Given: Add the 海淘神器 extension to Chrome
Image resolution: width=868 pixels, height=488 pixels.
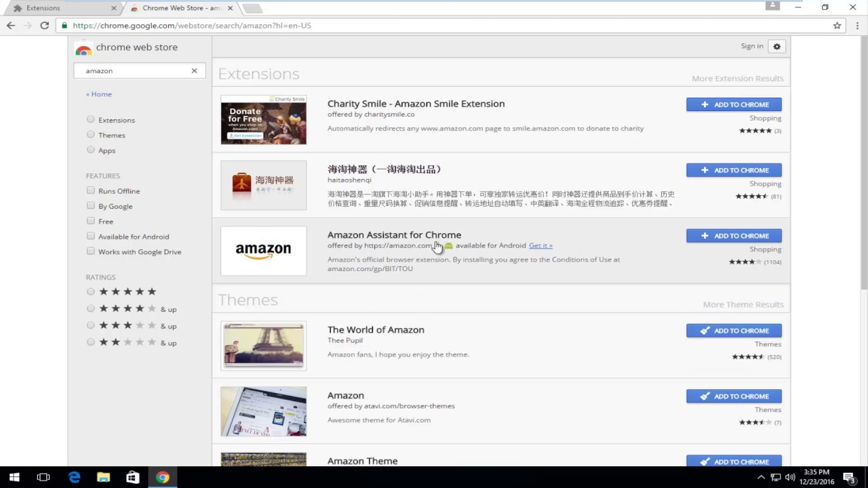Looking at the screenshot, I should [734, 170].
